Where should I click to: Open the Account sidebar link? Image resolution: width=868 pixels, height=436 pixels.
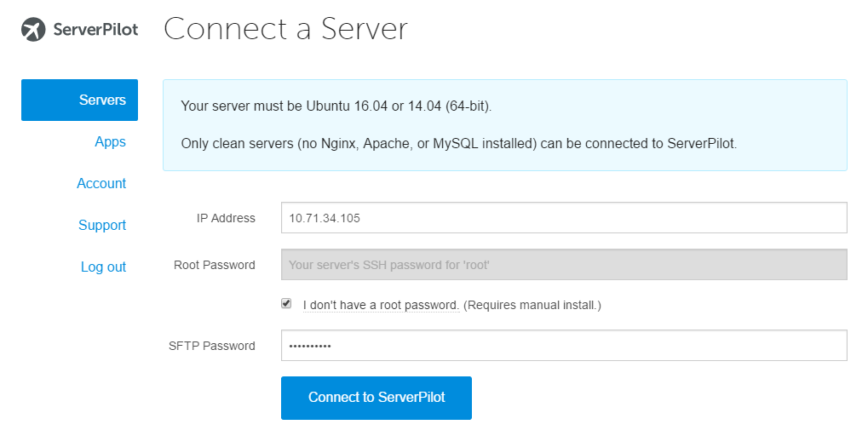coord(101,183)
